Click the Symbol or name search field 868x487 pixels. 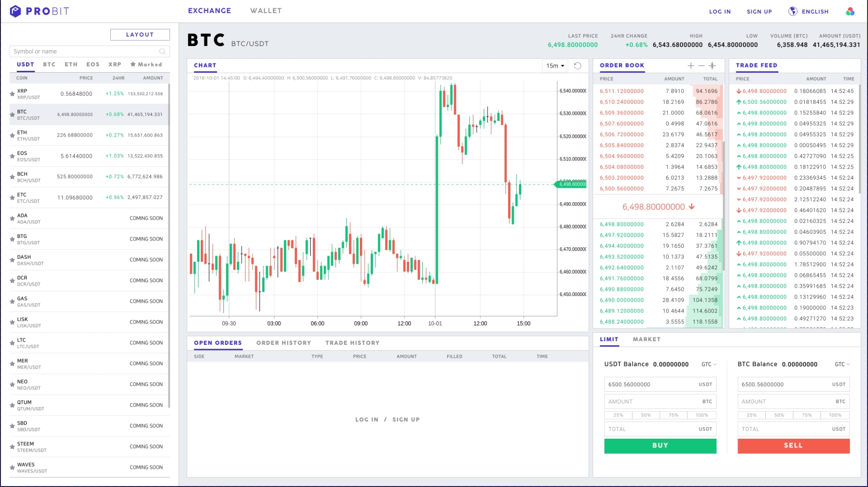[x=89, y=52]
